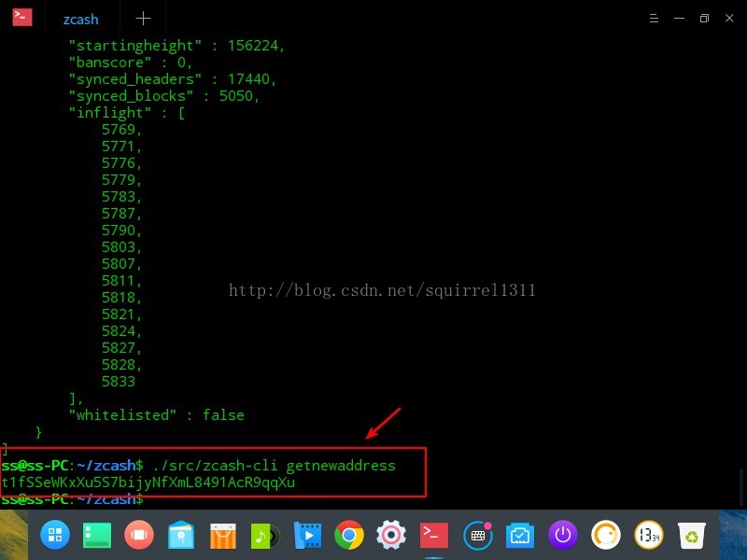
Task: Click the clock showing 13:34 in dock
Action: tap(649, 535)
